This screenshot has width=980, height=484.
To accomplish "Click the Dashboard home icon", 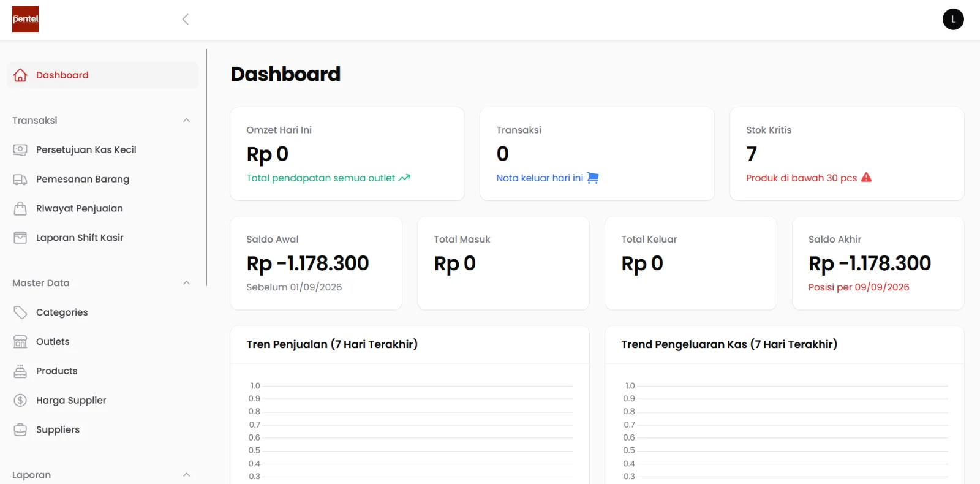I will (20, 75).
